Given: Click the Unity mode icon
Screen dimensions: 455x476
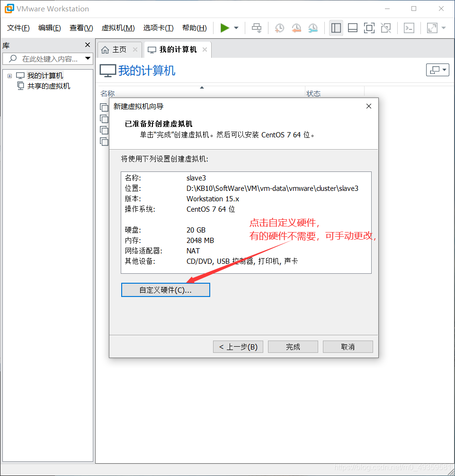Looking at the screenshot, I should pyautogui.click(x=386, y=28).
